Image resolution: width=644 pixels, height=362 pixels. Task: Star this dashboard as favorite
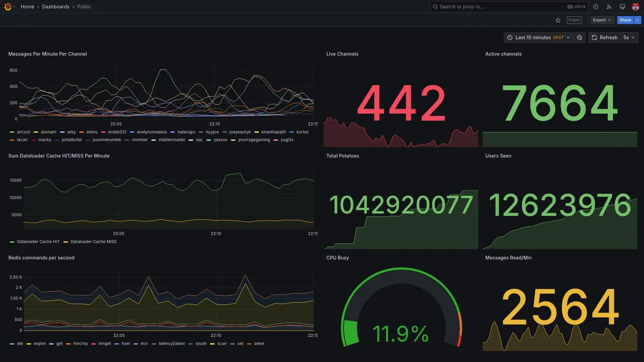(558, 20)
